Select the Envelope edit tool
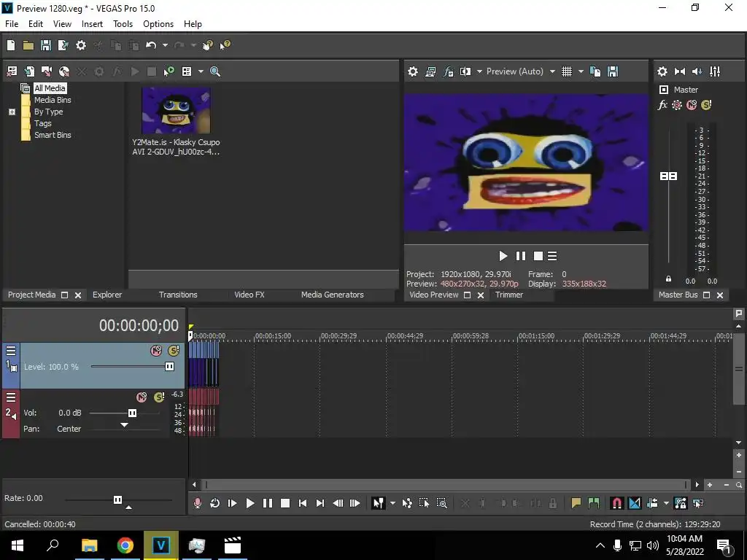 [407, 503]
